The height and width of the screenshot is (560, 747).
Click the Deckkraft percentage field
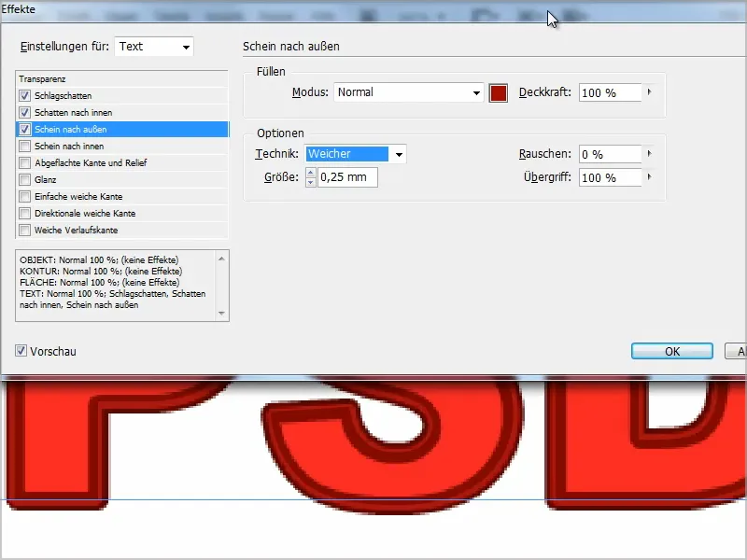click(611, 92)
